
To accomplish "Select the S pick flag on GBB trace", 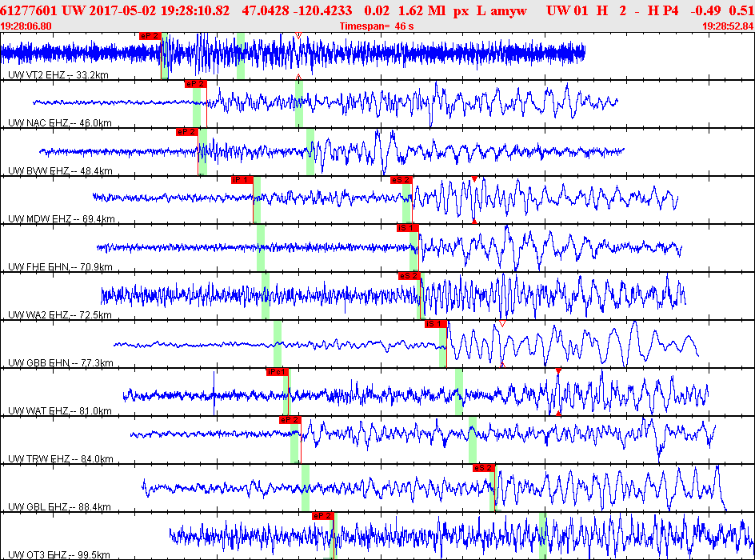I will tap(436, 324).
